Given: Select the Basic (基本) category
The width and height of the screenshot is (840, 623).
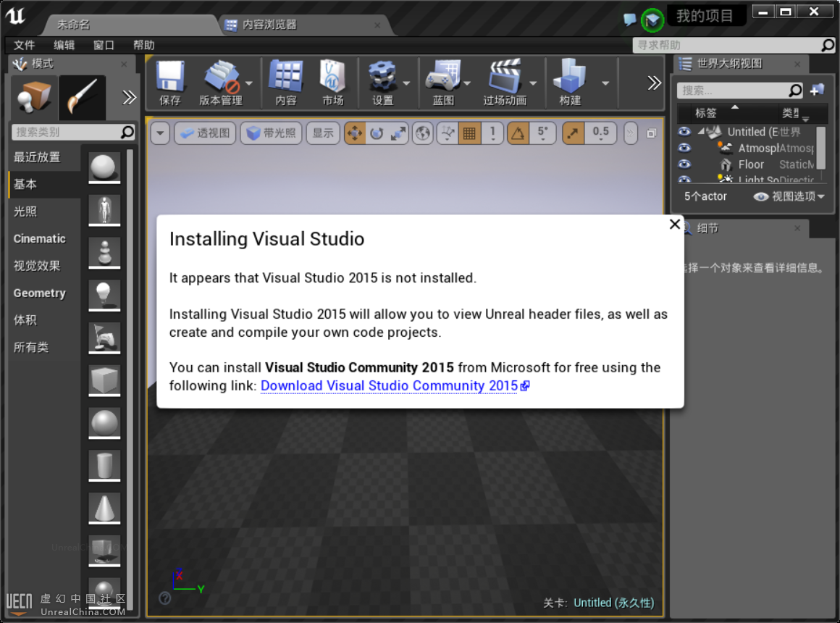Looking at the screenshot, I should pos(44,185).
